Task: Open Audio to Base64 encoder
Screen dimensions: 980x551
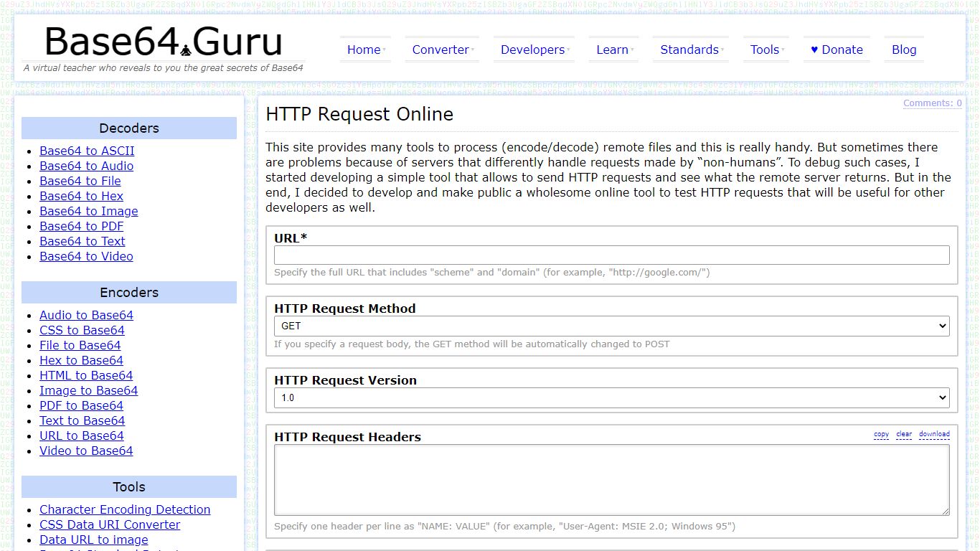Action: coord(86,315)
